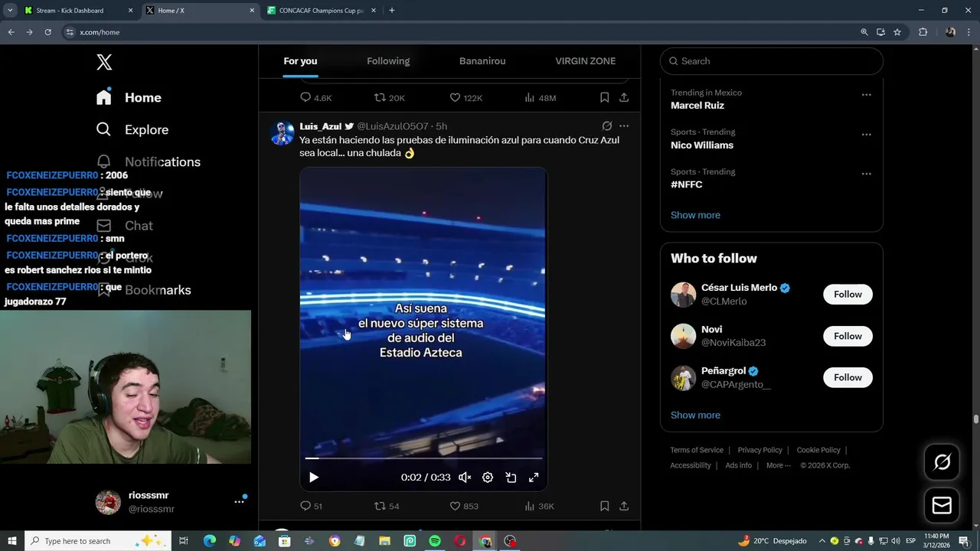Show more accounts to follow
This screenshot has height=551, width=980.
click(x=695, y=415)
